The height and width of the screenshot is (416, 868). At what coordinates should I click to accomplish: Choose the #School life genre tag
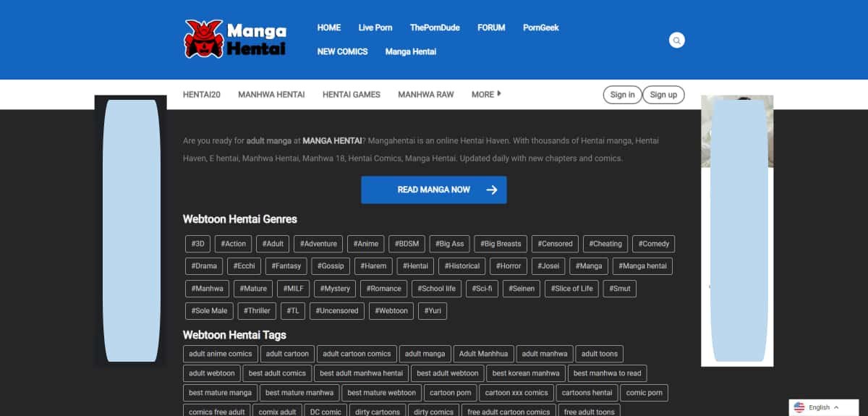437,289
